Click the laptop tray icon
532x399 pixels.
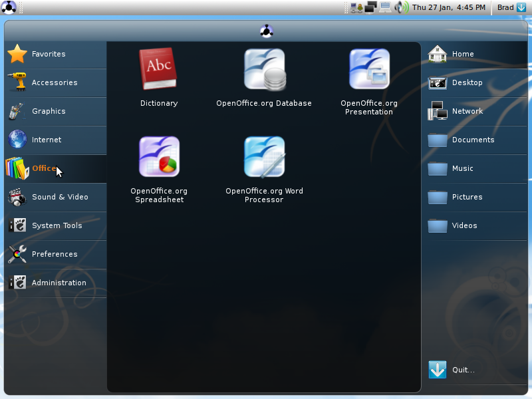point(385,7)
